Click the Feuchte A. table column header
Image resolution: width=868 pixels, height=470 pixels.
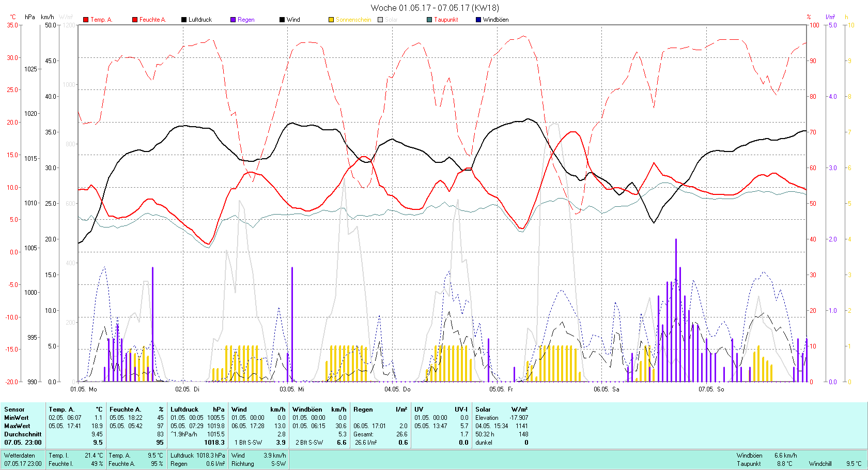tap(125, 410)
